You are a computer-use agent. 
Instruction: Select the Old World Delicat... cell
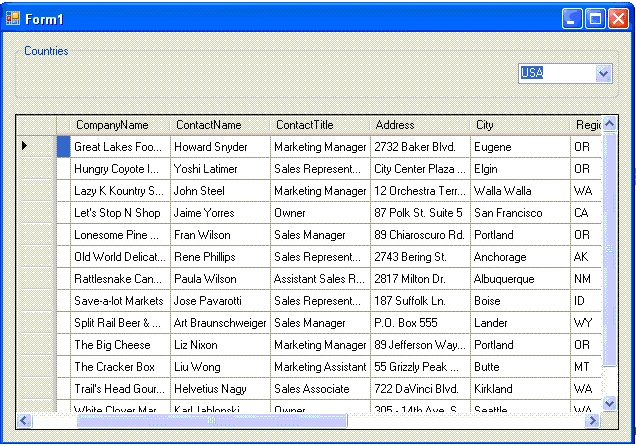120,257
